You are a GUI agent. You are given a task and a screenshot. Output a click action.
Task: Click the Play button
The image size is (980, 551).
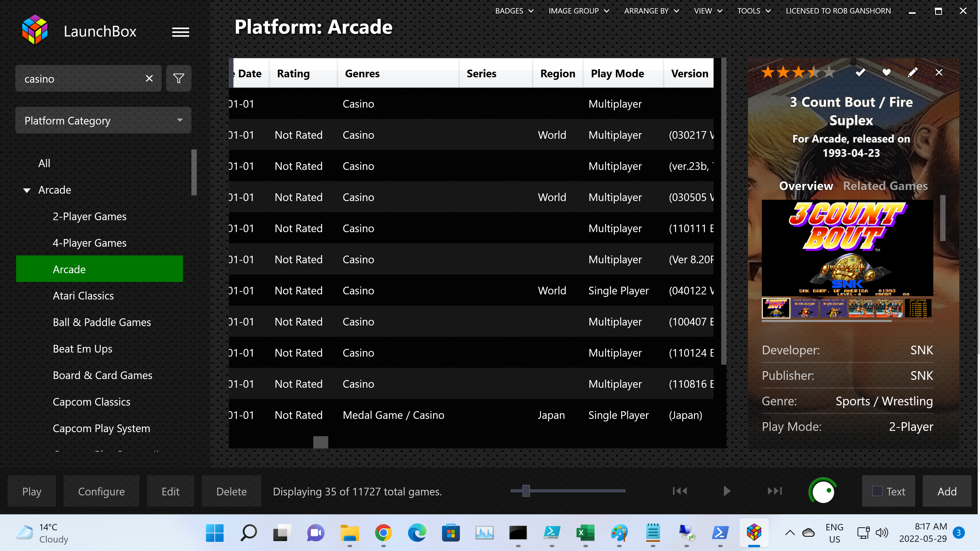tap(32, 491)
